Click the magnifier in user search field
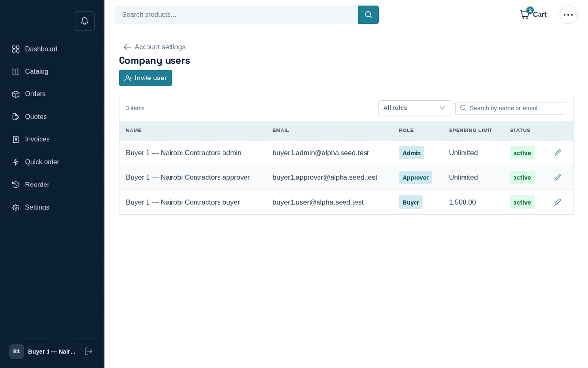The width and height of the screenshot is (588, 368). 463,108
